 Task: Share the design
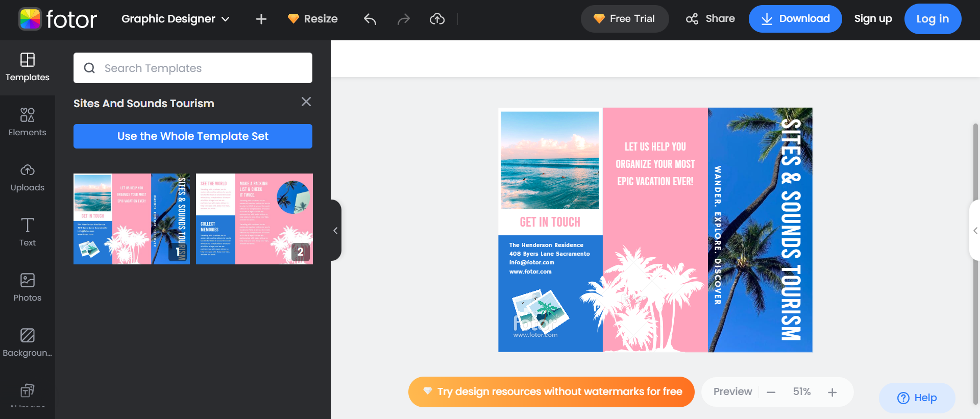point(710,19)
